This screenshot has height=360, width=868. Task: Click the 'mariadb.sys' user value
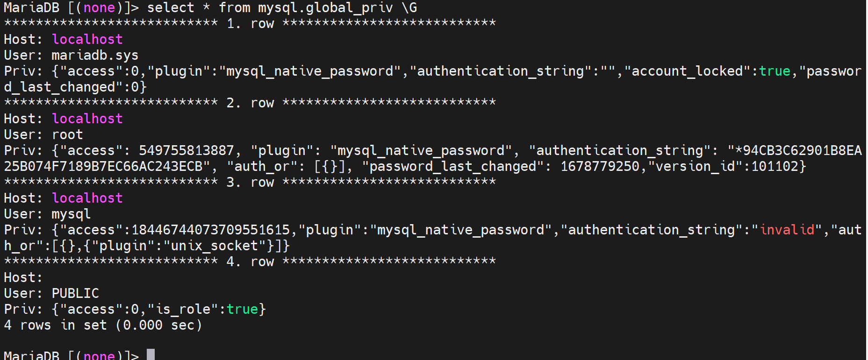point(95,55)
